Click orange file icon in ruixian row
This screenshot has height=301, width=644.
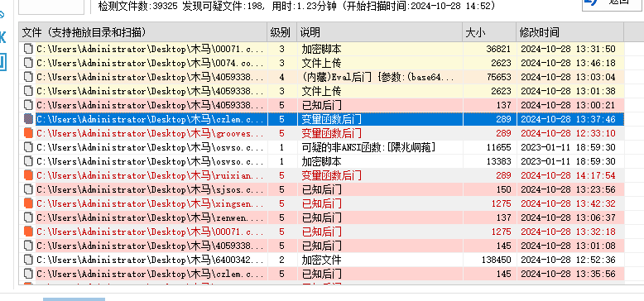click(x=28, y=175)
